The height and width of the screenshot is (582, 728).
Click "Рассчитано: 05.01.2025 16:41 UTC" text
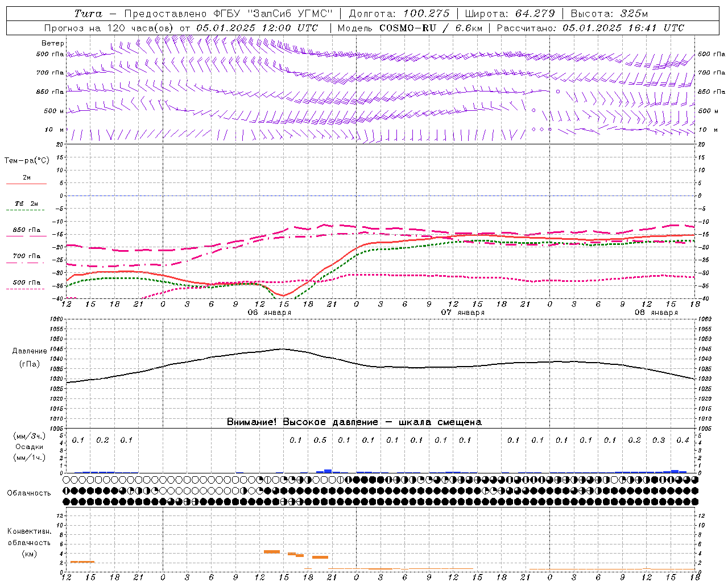pyautogui.click(x=590, y=28)
